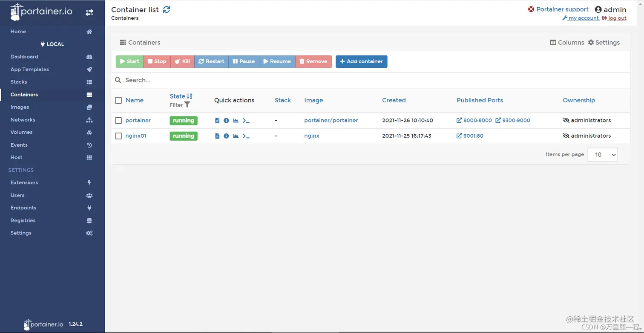Viewport: 644px width, 333px height.
Task: Tick the select-all checkbox in table header
Action: 118,100
